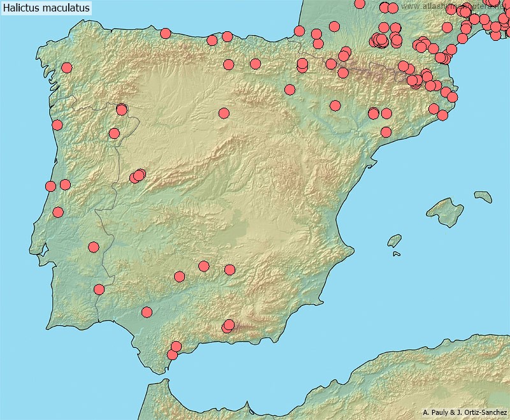
Task: Select the isolated marker in northwest Galicia
Action: tap(66, 68)
